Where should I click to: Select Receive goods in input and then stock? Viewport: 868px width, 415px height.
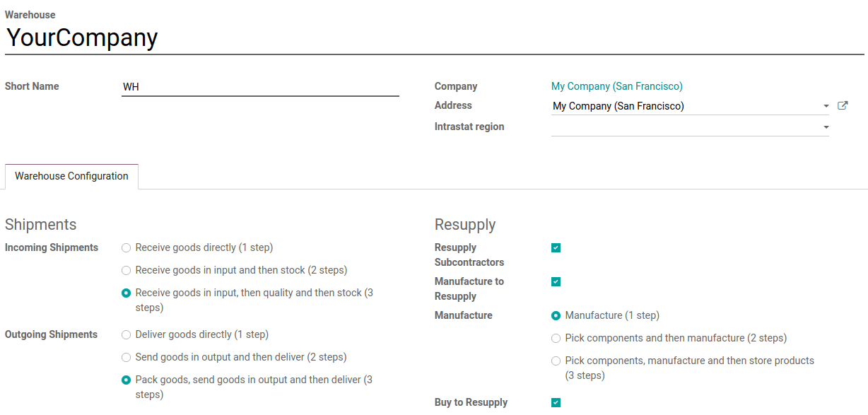126,270
